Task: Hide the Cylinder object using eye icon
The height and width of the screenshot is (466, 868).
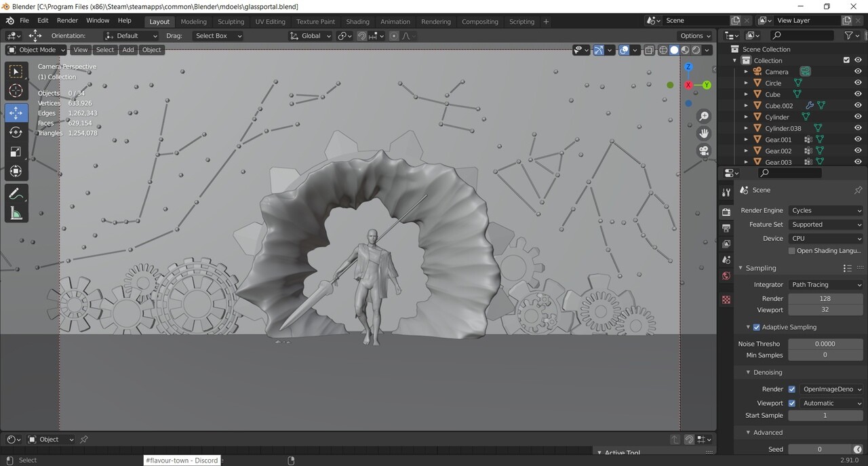Action: 858,117
